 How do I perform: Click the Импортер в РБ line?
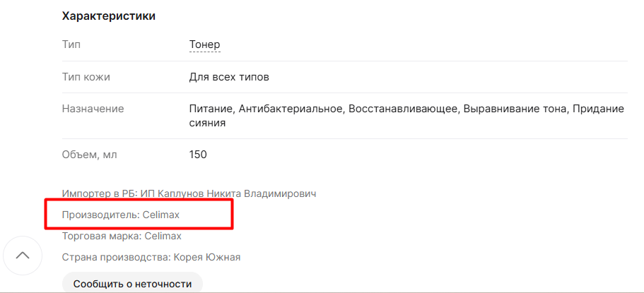coord(189,193)
